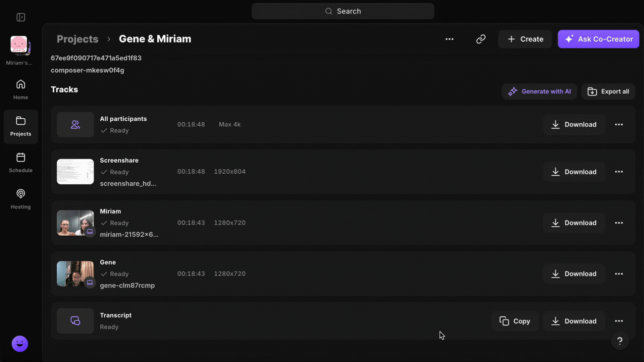Open the Schedule calendar in sidebar
644x362 pixels.
coord(21,163)
